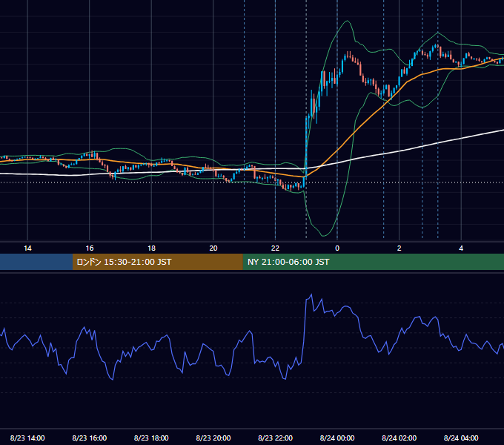Select the NY 21:00-06:00 JST session bar

pos(373,262)
